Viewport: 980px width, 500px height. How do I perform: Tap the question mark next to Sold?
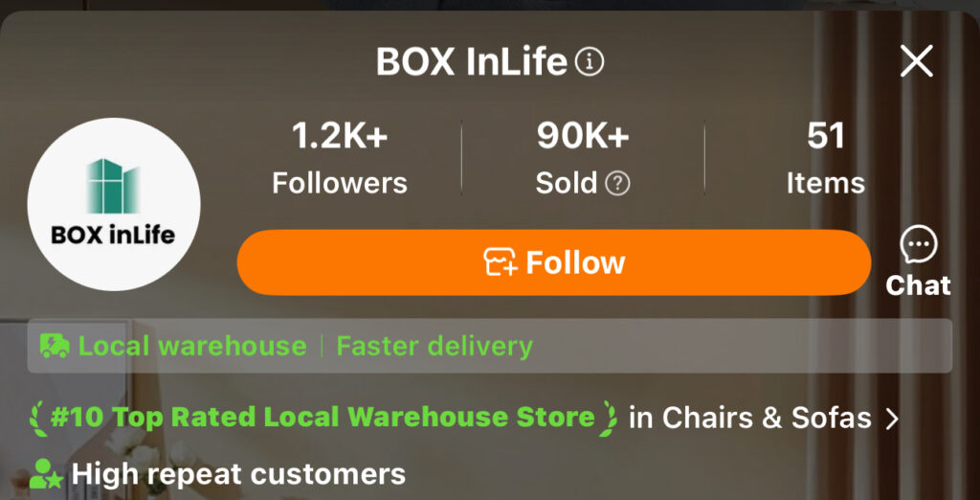point(617,184)
